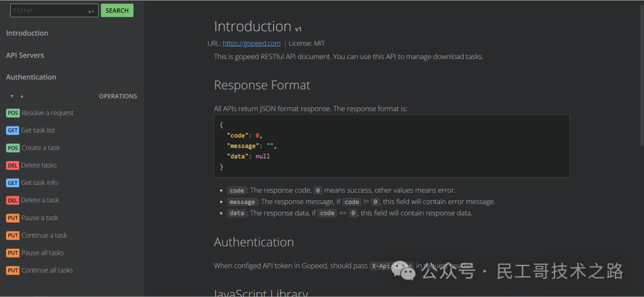Click PUT badge beside Continue a task
Viewport: 644px width, 297px height.
tap(13, 236)
